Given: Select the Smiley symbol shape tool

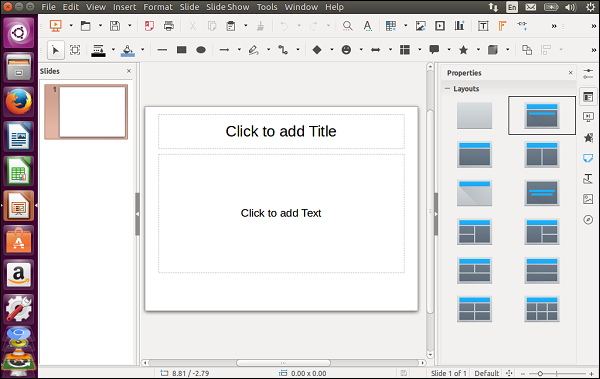Looking at the screenshot, I should point(346,50).
